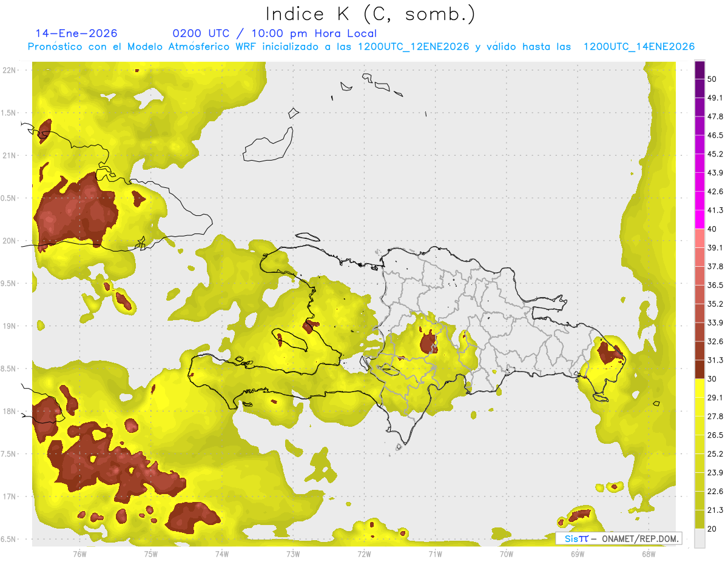Click the legend value "27.8"
The width and height of the screenshot is (728, 562).
715,416
